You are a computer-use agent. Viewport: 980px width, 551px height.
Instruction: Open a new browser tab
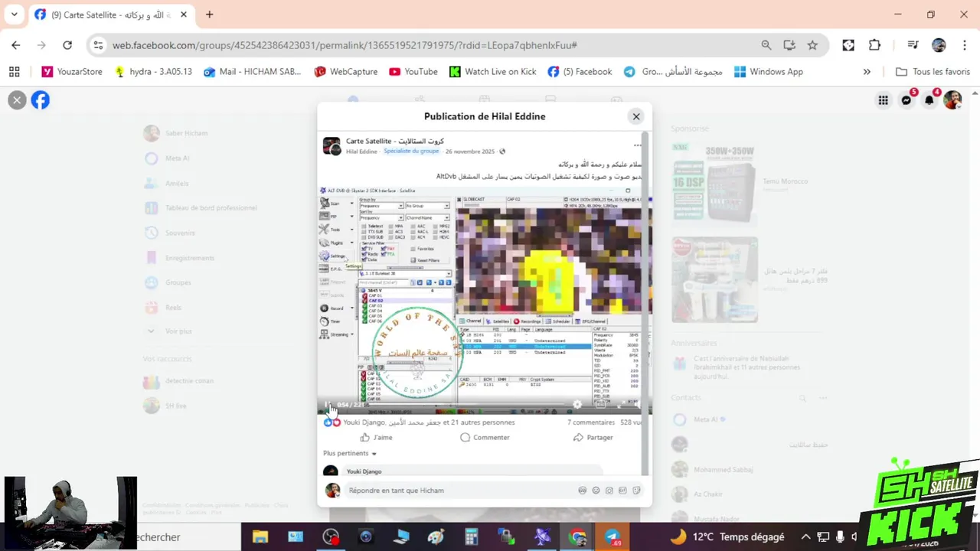209,15
